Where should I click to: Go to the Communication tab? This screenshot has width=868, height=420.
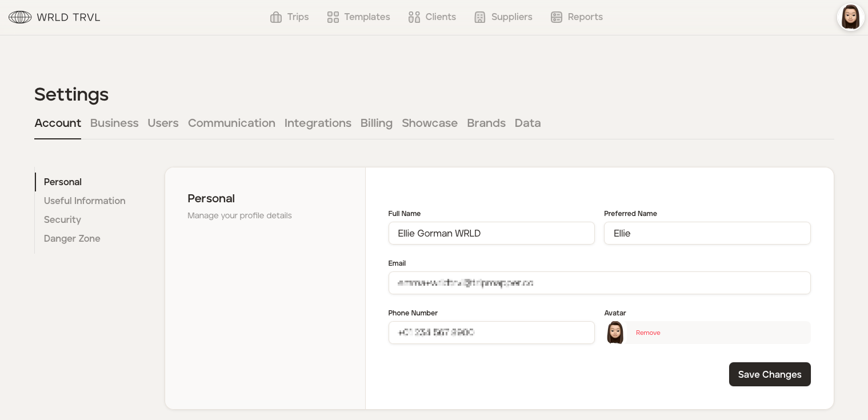tap(231, 123)
